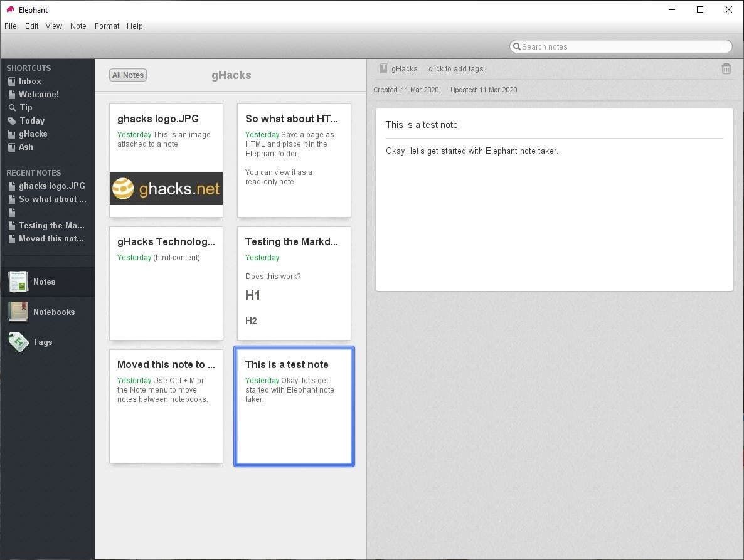This screenshot has height=560, width=744.
Task: Click the Notebooks book icon
Action: (18, 312)
